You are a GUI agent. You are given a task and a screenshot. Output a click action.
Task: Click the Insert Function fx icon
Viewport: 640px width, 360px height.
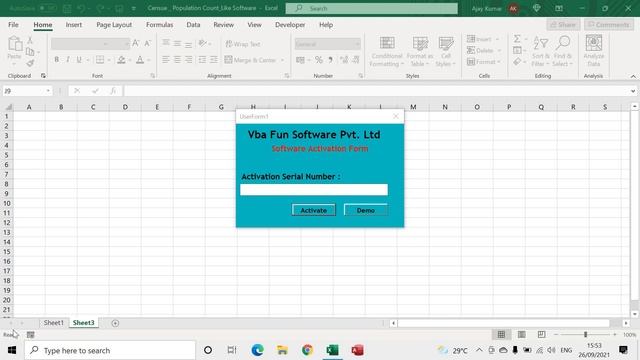click(x=113, y=91)
